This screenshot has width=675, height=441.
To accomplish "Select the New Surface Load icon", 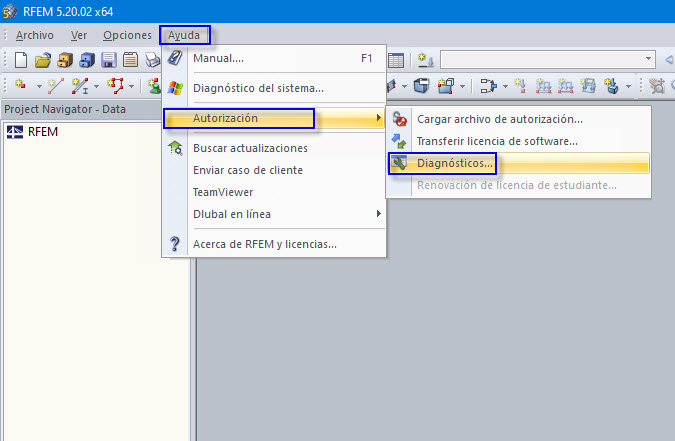I will pos(588,85).
